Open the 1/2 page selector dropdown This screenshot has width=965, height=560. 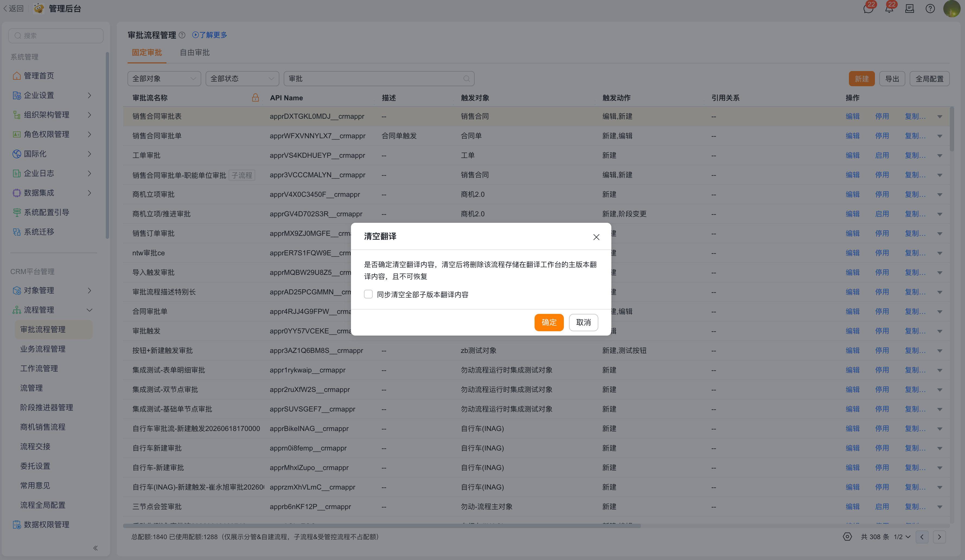point(902,537)
